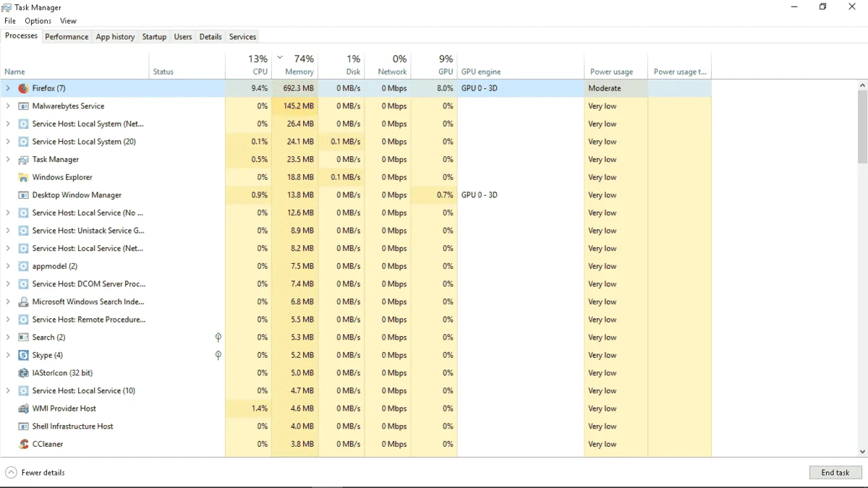Screen dimensions: 868x488
Task: Click the Desktop Window Manager icon
Action: pyautogui.click(x=23, y=195)
